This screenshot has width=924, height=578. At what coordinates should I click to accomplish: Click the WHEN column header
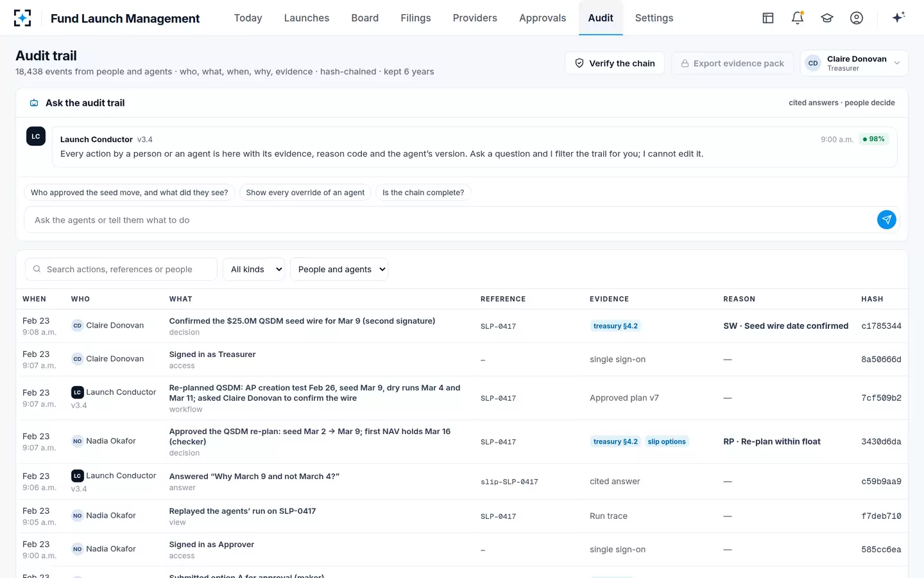34,299
